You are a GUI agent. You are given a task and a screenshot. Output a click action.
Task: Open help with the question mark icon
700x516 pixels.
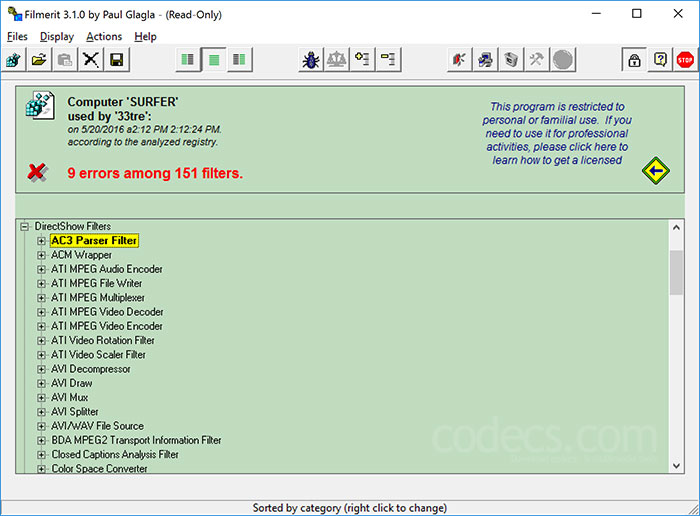(x=660, y=59)
